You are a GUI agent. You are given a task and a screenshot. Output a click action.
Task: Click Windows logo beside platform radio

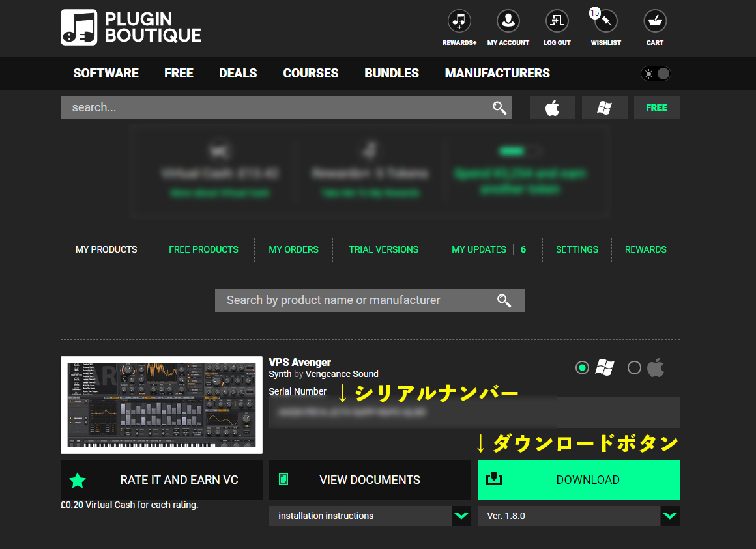(x=605, y=368)
